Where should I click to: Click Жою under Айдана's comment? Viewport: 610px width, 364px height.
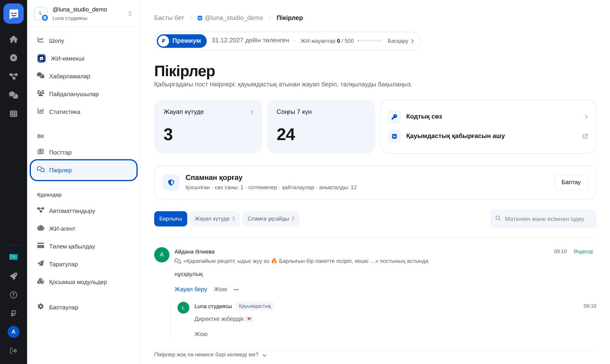[x=220, y=289]
